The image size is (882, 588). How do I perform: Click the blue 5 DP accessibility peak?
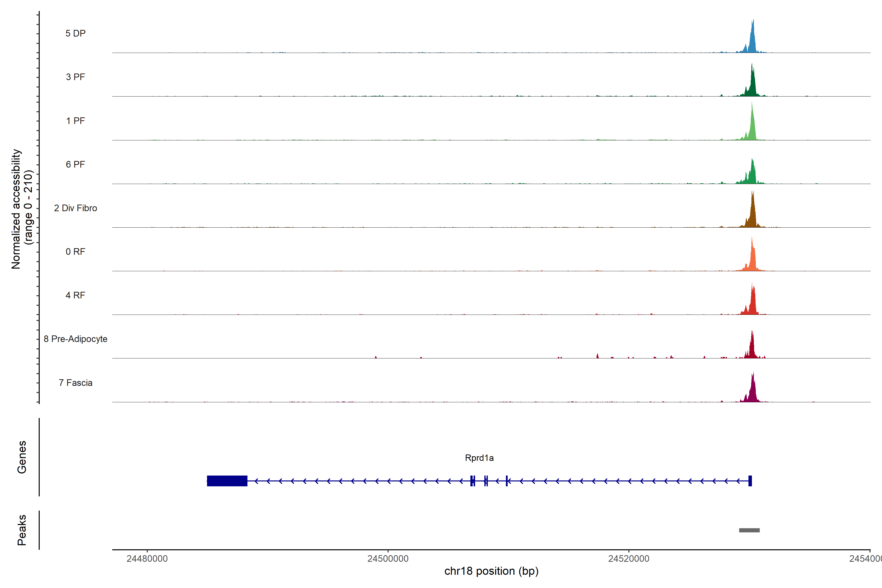coord(752,41)
